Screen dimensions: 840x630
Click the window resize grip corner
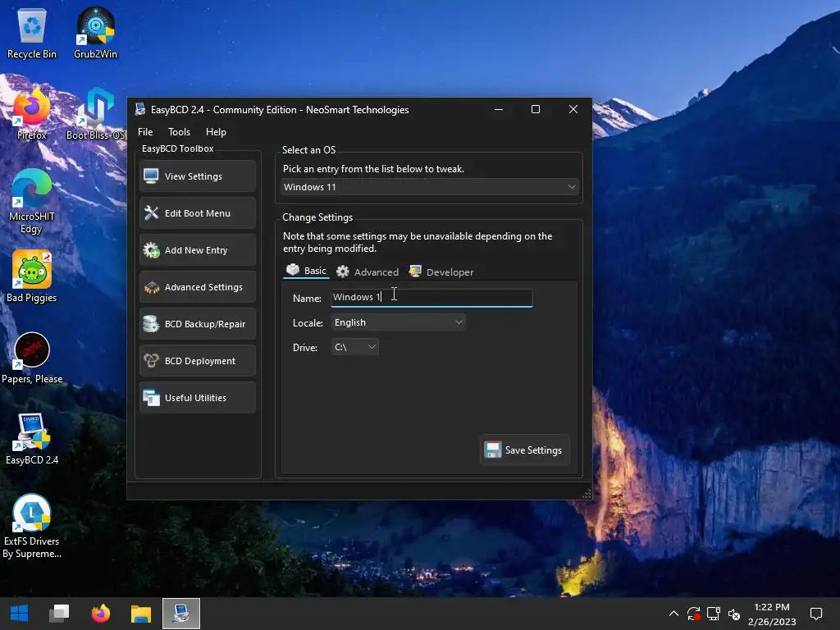pos(586,494)
